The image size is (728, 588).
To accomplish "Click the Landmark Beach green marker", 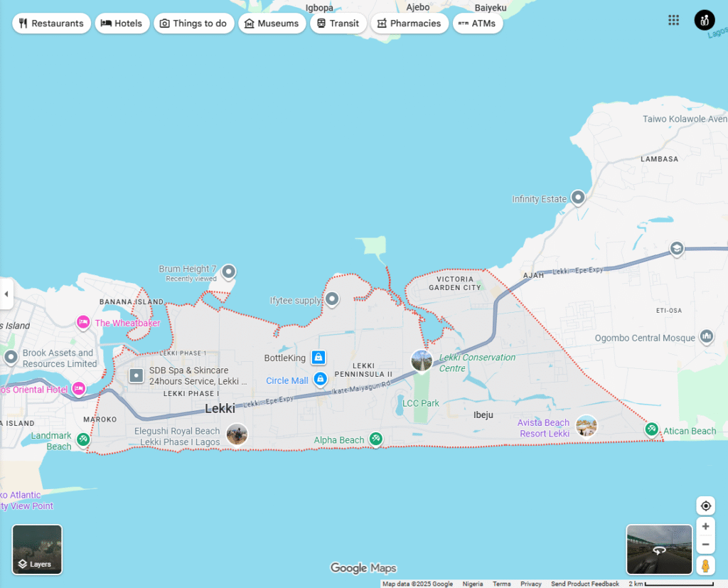I will (x=83, y=439).
